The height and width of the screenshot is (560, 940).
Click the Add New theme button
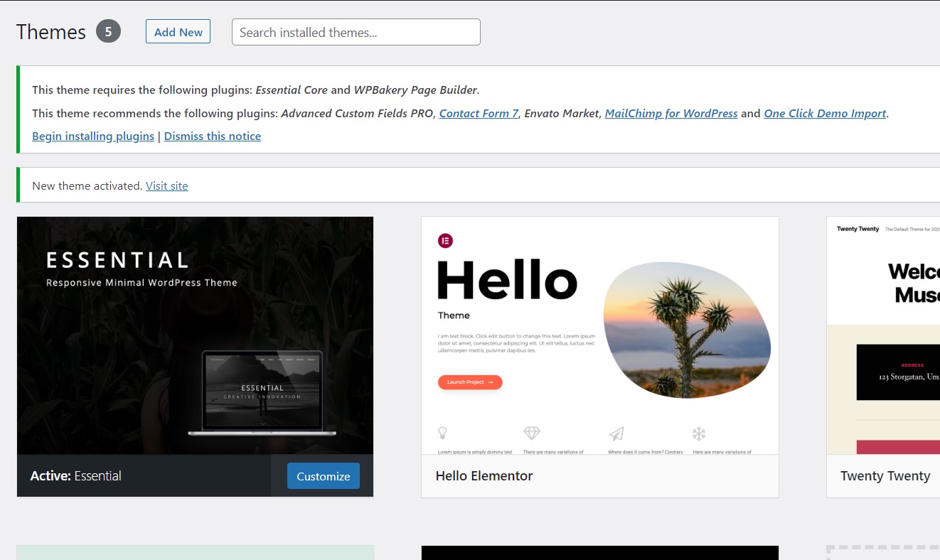[x=178, y=32]
